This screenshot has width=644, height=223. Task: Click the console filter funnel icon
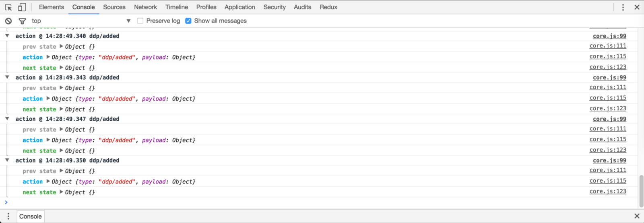coord(23,21)
